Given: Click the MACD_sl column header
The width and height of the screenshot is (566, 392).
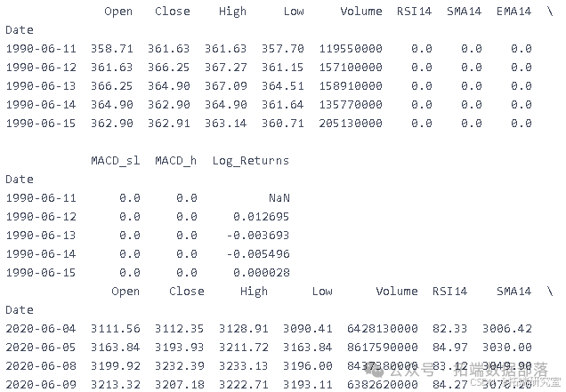Looking at the screenshot, I should click(x=116, y=161).
